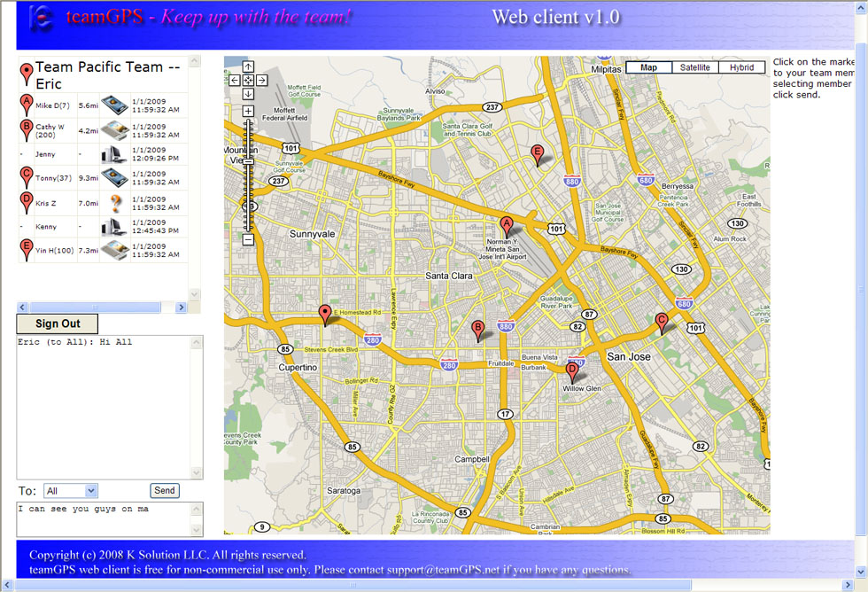Screen dimensions: 868x592
Task: Click the chat history text area
Action: click(105, 408)
